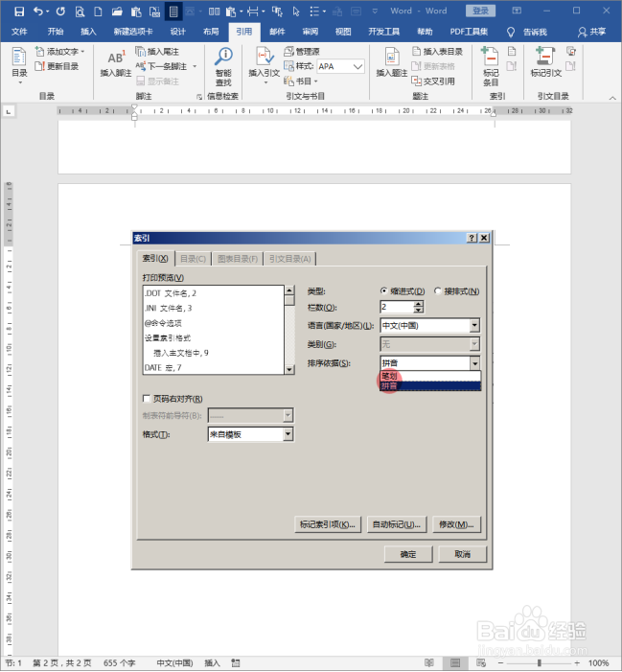The width and height of the screenshot is (622, 672).
Task: Click the 修改 Modify button
Action: tap(456, 524)
